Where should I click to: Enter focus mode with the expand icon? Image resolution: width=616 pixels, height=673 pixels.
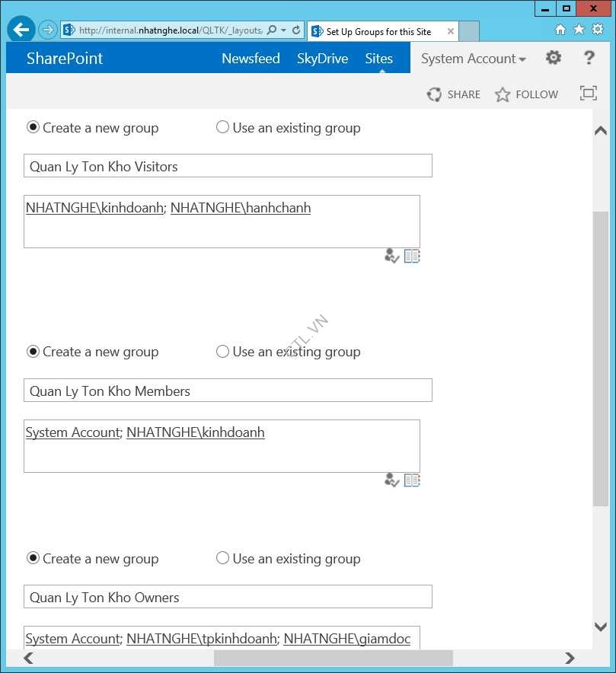tap(588, 93)
